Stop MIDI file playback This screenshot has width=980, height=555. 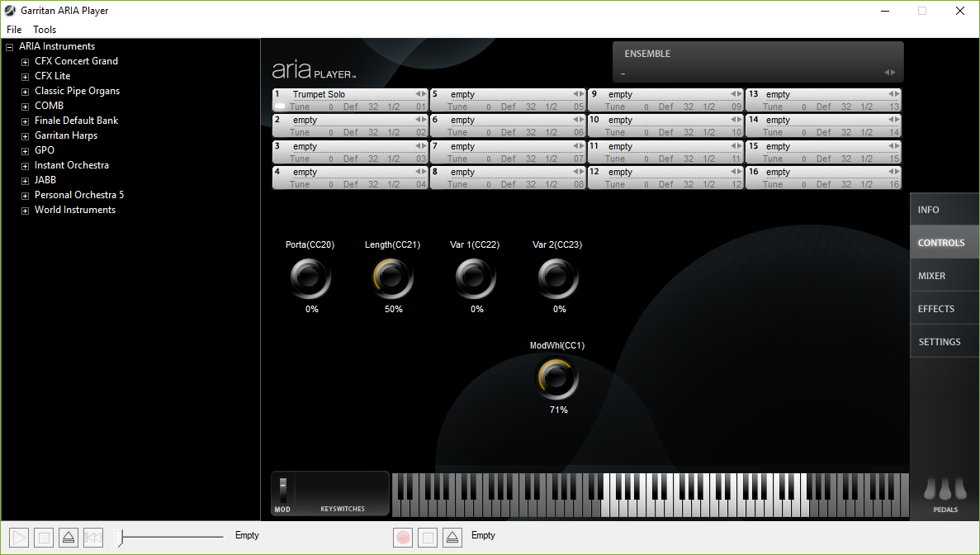[x=44, y=538]
